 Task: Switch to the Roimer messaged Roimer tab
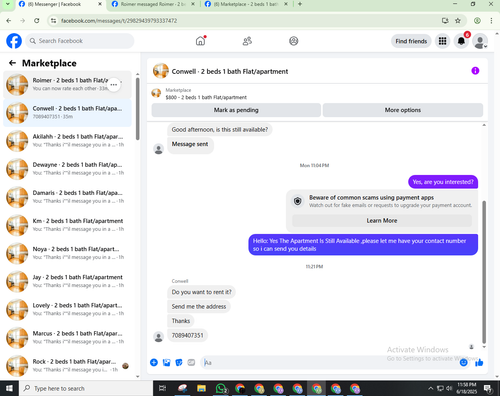[x=153, y=4]
